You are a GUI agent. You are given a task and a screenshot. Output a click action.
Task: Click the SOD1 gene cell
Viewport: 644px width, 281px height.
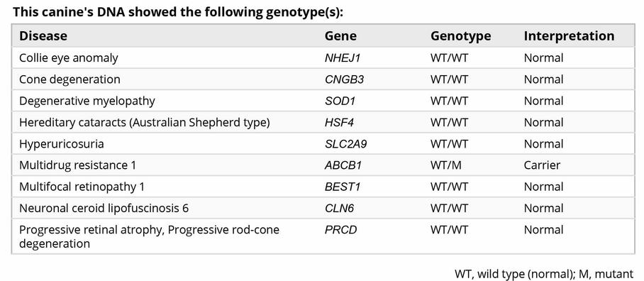tap(340, 101)
